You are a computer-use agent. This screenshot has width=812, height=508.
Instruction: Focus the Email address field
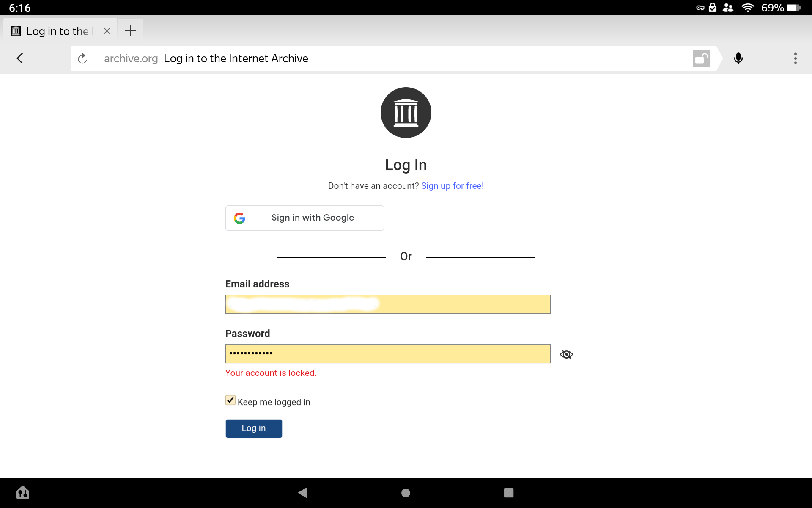388,304
